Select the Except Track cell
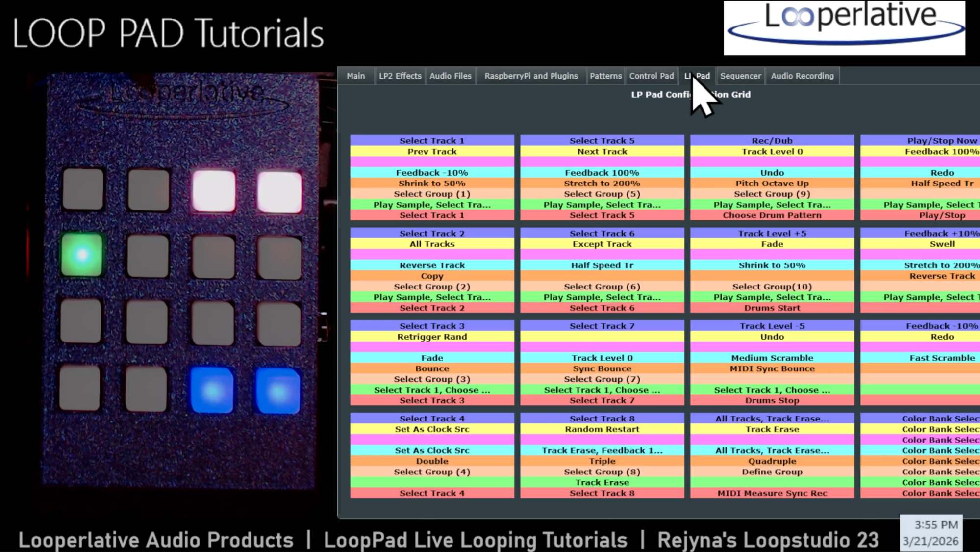 click(x=602, y=244)
